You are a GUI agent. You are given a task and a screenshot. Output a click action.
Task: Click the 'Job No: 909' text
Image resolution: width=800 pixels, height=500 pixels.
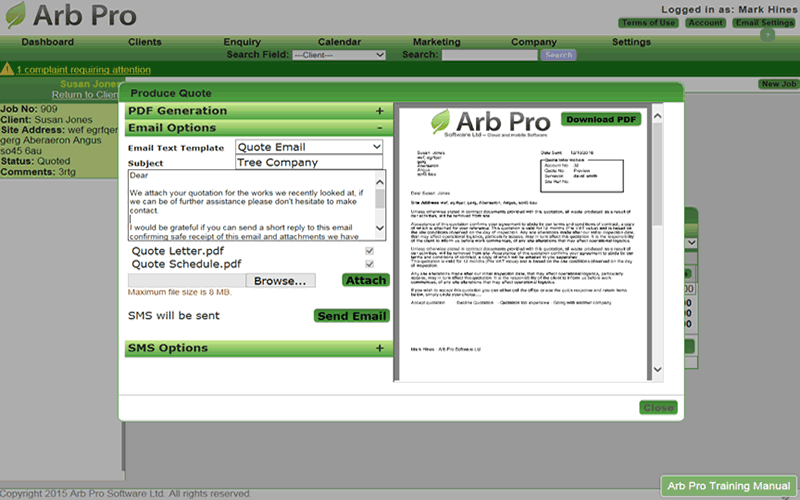coord(29,109)
